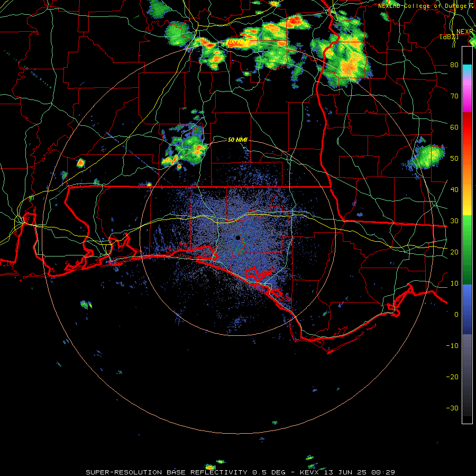The image size is (476, 476).
Task: Click the -30 value on the dBZ scale
Action: [452, 408]
